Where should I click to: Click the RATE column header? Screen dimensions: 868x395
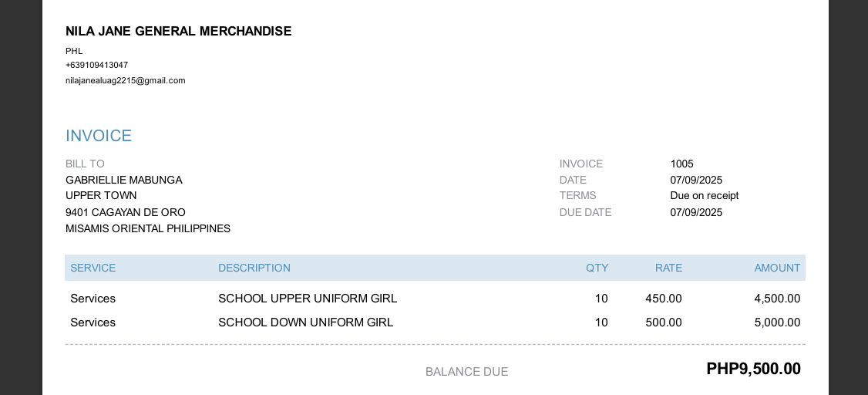tap(668, 268)
